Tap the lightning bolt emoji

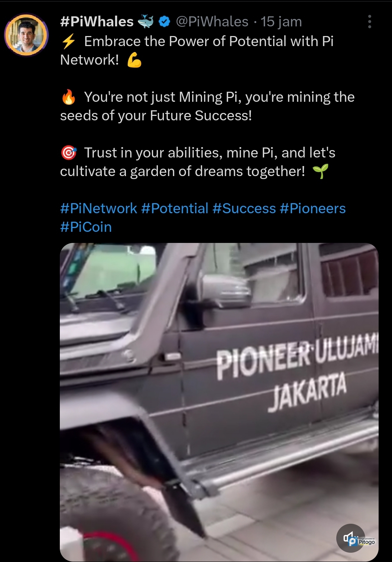[69, 41]
